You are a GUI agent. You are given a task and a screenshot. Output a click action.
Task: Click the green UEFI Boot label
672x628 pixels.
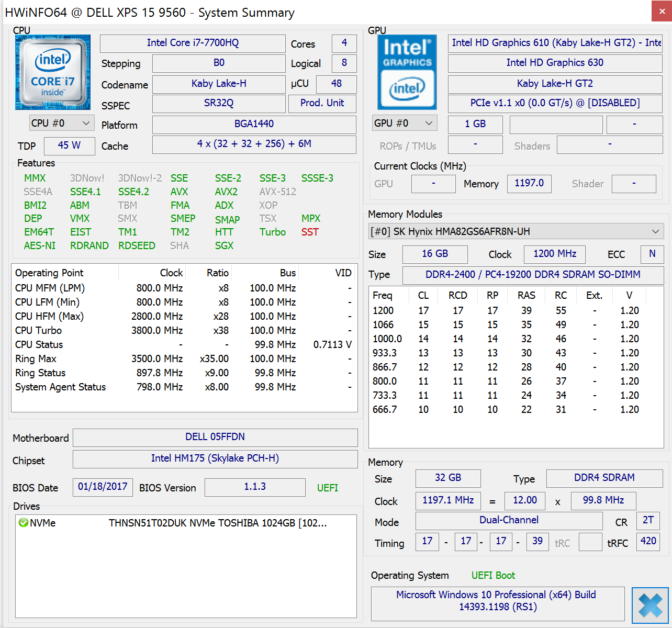[x=493, y=576]
